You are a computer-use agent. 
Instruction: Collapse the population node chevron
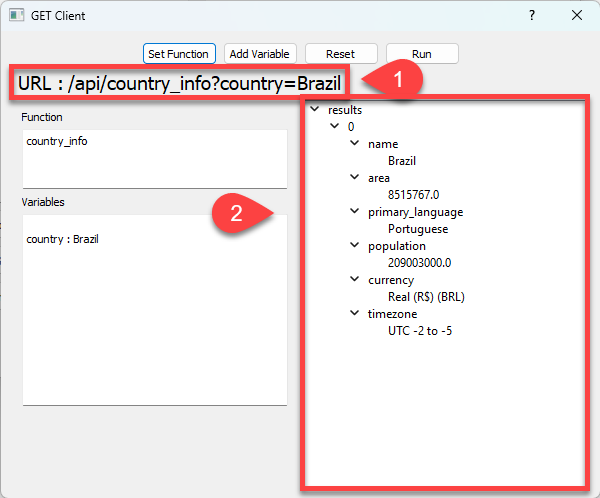pos(355,245)
